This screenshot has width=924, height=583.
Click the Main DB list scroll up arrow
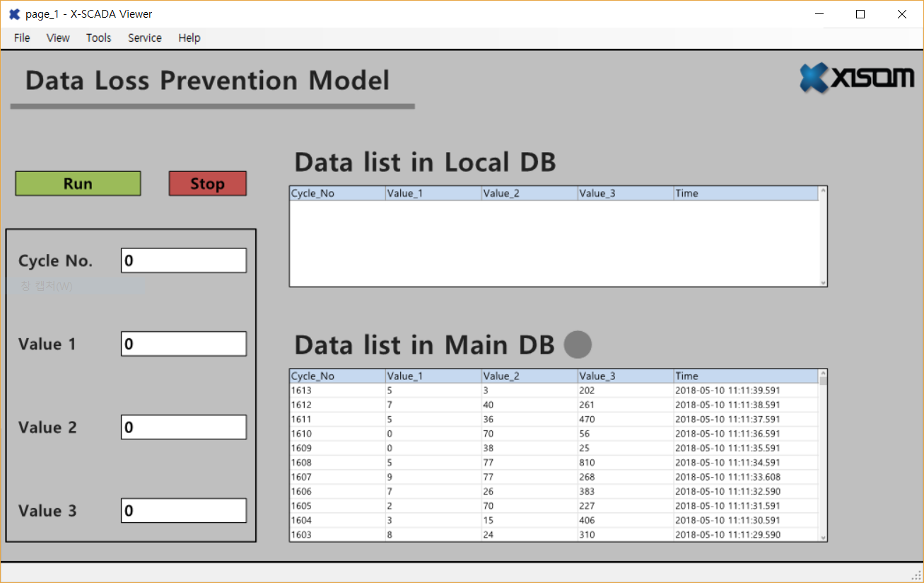pos(823,373)
